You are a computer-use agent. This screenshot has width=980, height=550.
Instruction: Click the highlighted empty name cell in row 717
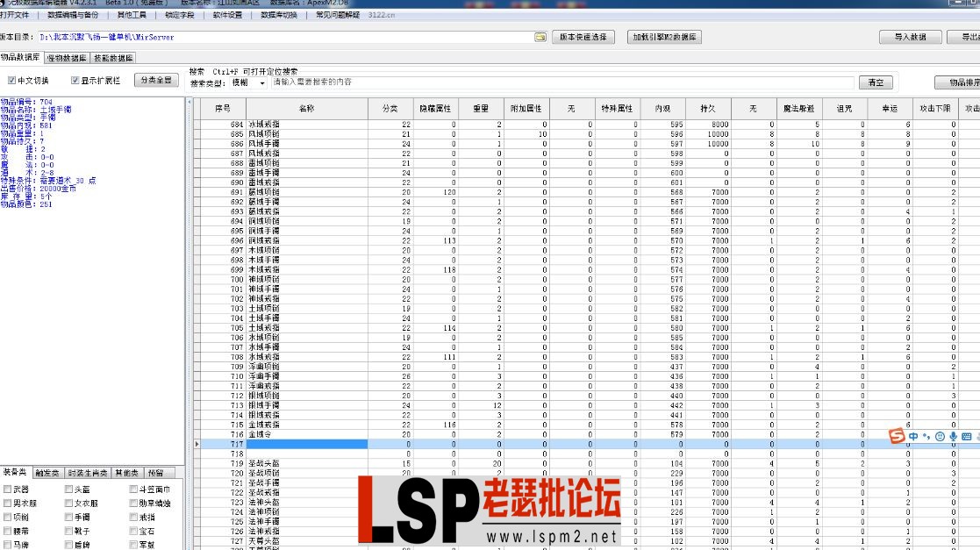pos(306,445)
